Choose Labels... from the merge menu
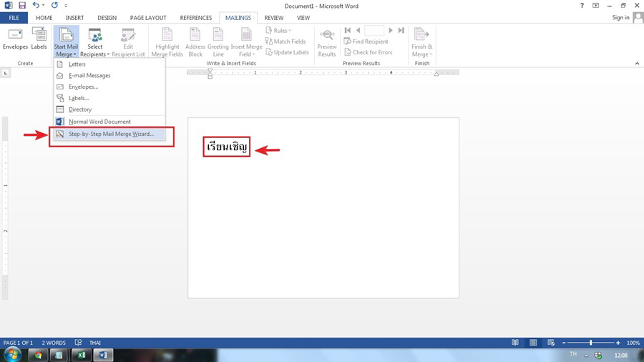This screenshot has width=644, height=362. 109,98
